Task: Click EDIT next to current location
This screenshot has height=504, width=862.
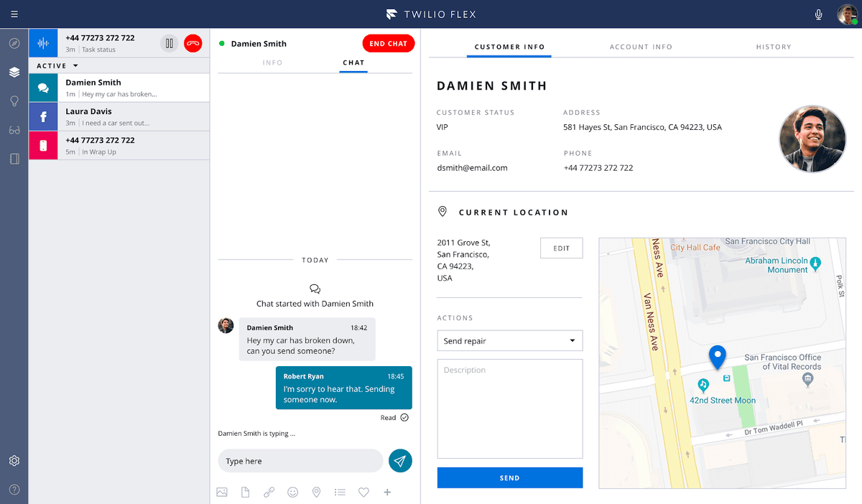Action: pyautogui.click(x=561, y=248)
